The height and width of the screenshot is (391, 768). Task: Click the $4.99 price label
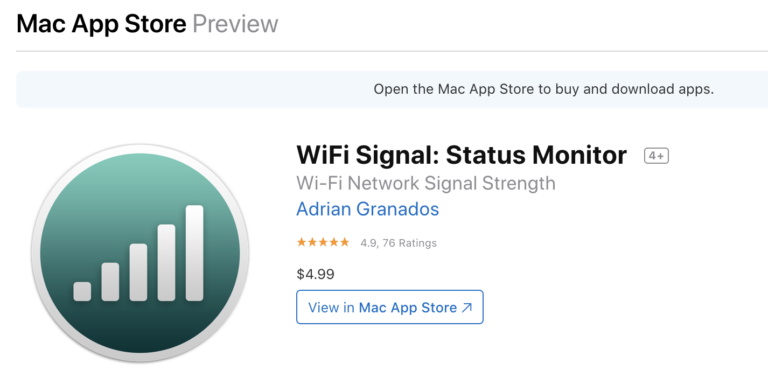tap(315, 274)
